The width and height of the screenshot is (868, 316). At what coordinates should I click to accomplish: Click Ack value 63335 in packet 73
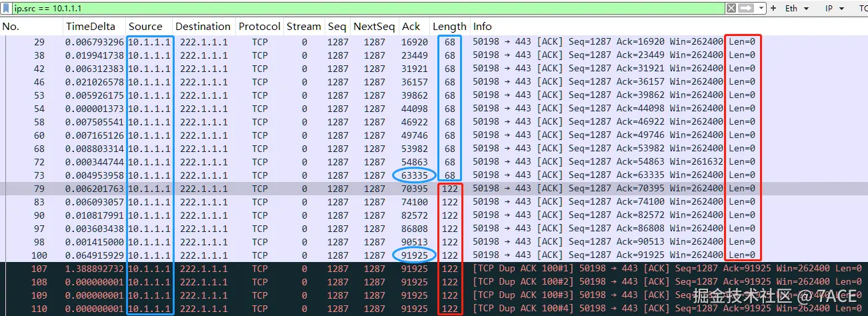coord(414,175)
